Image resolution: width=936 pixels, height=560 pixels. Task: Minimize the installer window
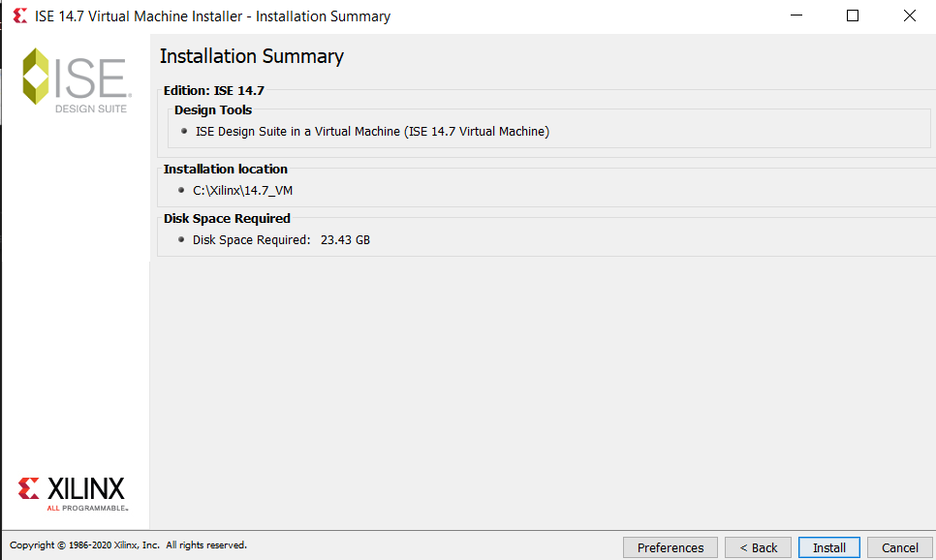[x=796, y=16]
